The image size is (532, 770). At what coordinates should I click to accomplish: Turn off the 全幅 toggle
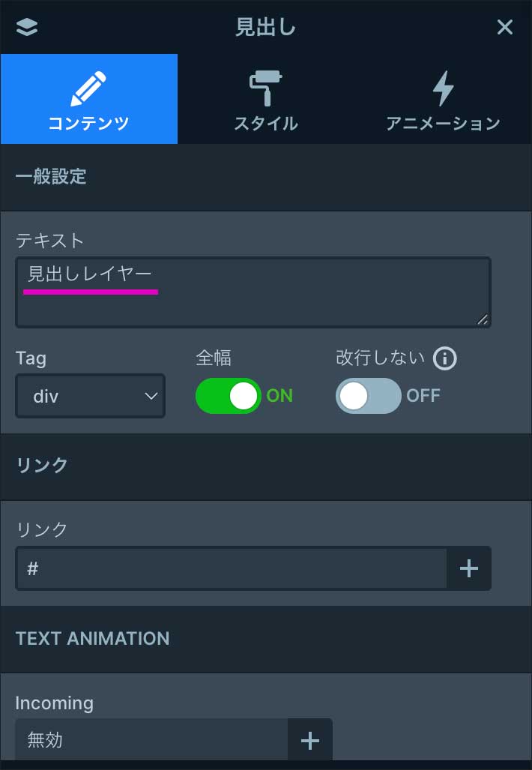point(228,396)
